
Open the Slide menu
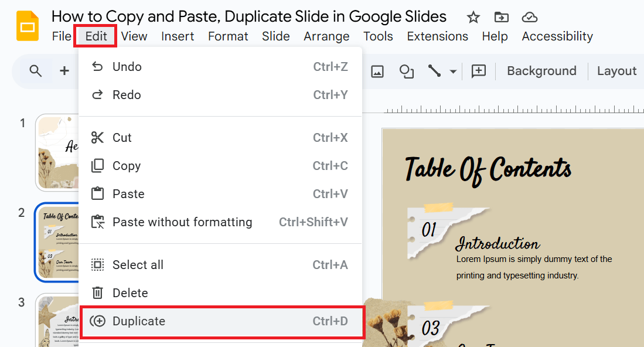[x=275, y=36]
